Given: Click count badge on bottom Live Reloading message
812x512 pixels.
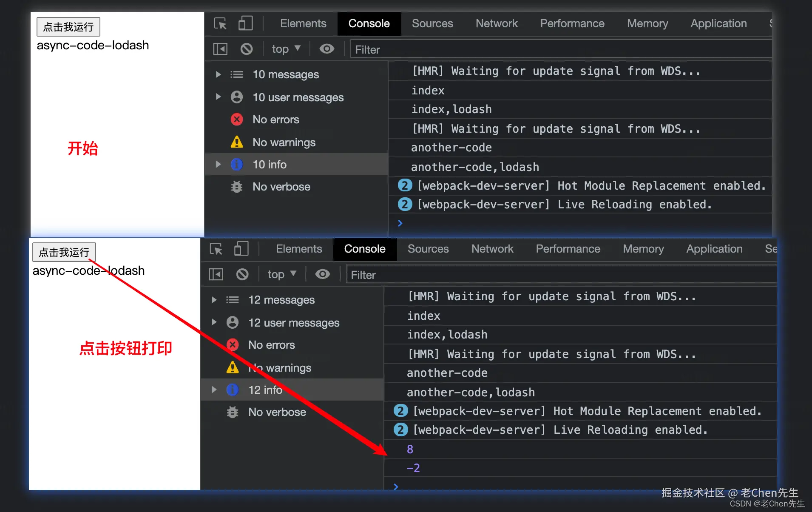Looking at the screenshot, I should [400, 430].
